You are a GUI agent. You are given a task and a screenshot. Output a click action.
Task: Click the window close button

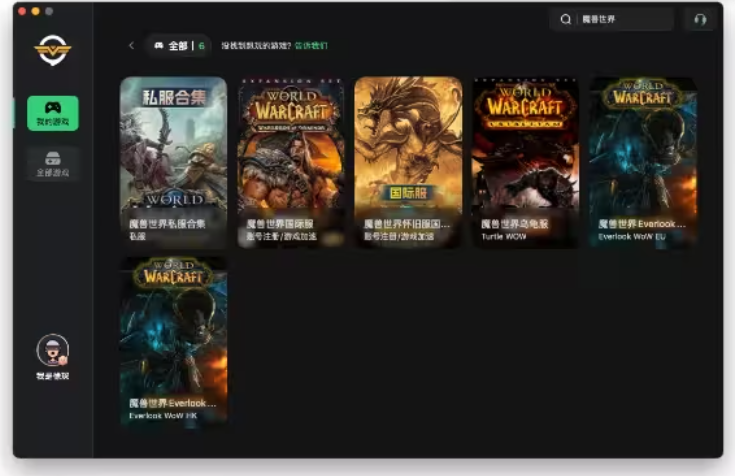pos(22,11)
